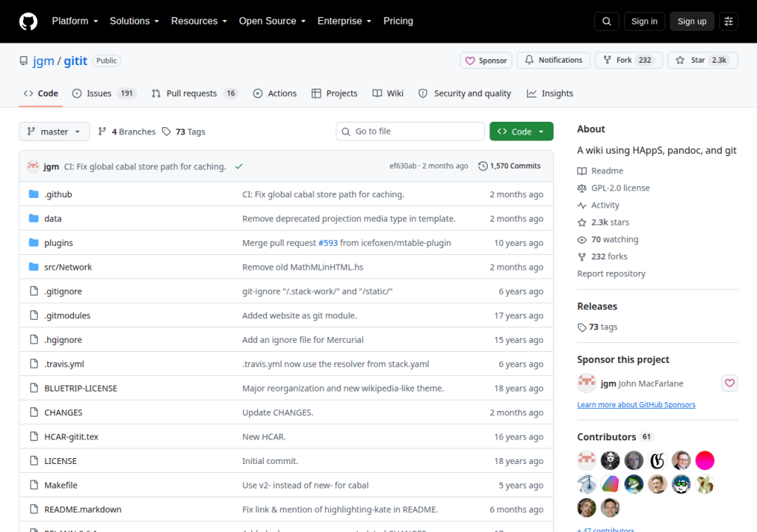Expand the Enterprise menu

(x=344, y=21)
